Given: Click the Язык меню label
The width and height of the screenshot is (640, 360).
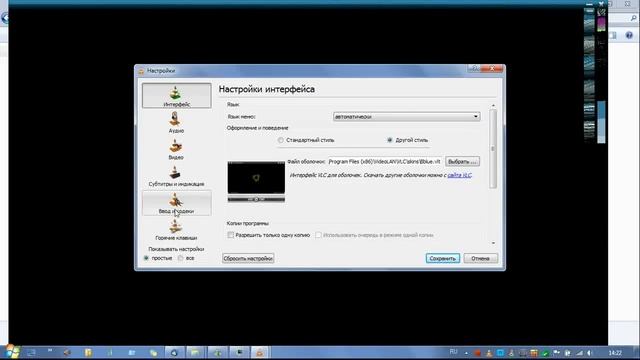Looking at the screenshot, I should click(x=241, y=117).
